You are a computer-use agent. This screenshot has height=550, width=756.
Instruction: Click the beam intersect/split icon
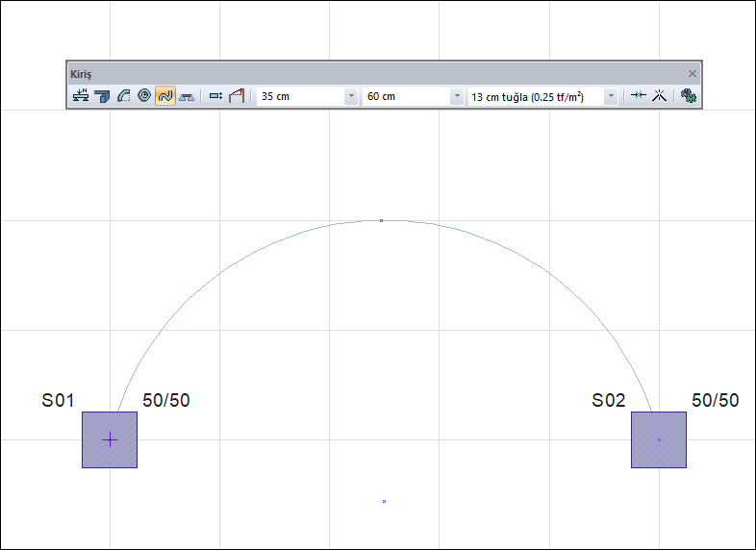[x=659, y=96]
